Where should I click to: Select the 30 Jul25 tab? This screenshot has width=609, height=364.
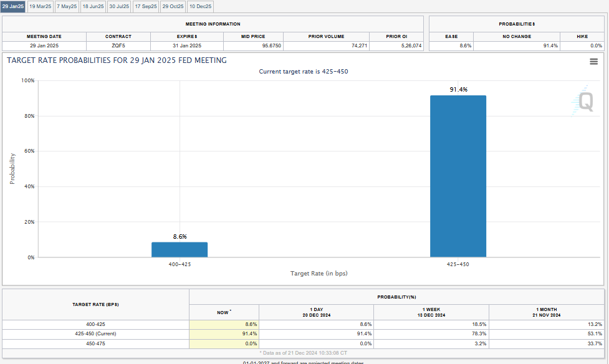pyautogui.click(x=119, y=7)
